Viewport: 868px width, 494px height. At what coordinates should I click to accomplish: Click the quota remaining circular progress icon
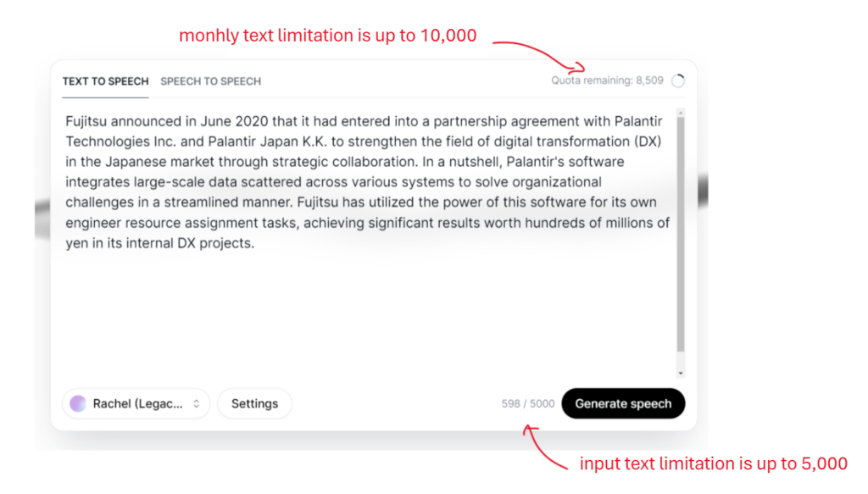677,81
